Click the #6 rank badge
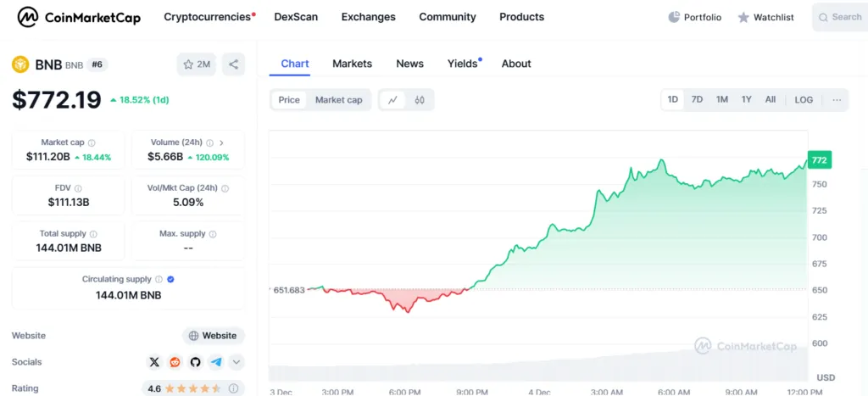Screen dimensions: 868x396 coord(97,64)
